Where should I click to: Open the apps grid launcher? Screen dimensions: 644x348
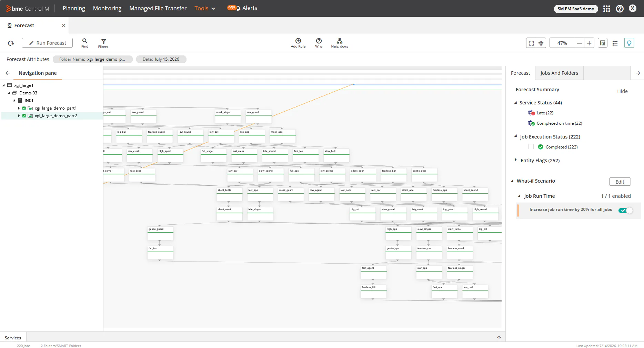point(607,9)
